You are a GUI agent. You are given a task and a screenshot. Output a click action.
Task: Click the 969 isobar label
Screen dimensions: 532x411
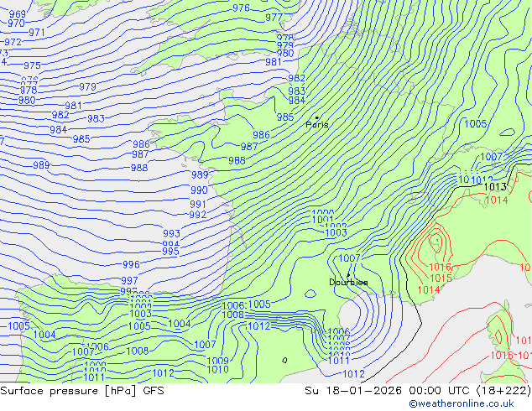click(18, 14)
